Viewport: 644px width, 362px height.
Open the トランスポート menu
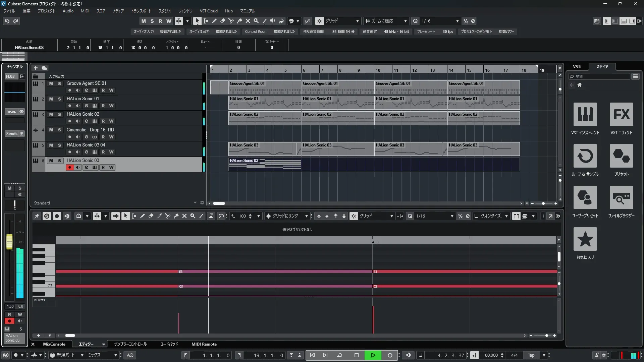(x=141, y=11)
